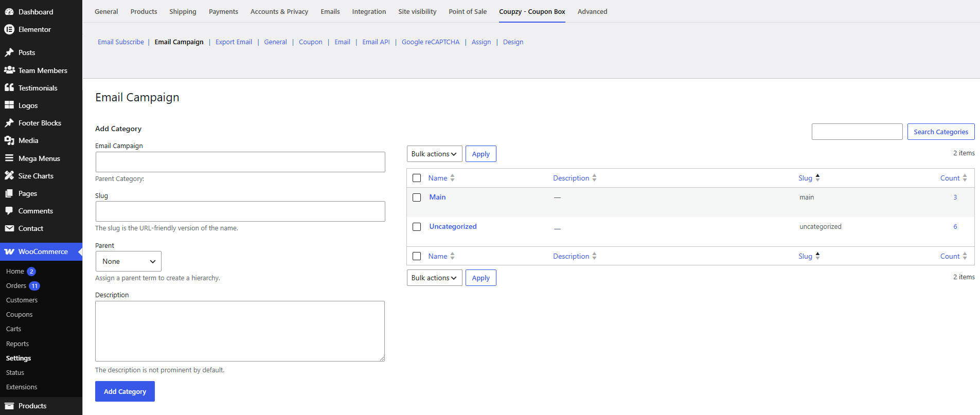Click the count 3 for Main
This screenshot has width=980, height=415.
click(x=955, y=197)
